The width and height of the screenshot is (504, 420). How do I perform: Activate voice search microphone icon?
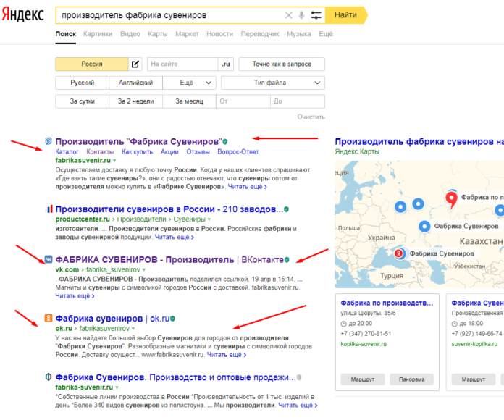[301, 15]
